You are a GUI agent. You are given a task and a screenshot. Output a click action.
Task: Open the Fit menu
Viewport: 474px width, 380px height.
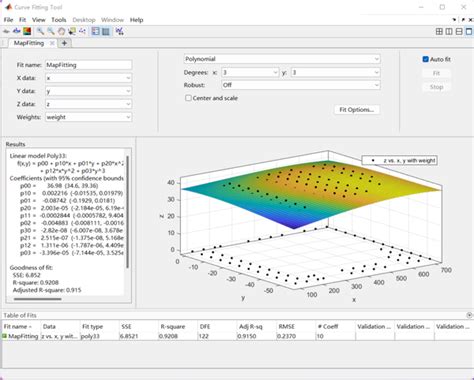click(x=22, y=20)
